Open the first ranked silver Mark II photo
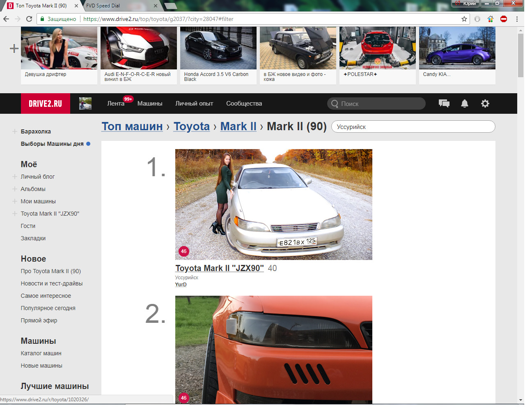Viewport: 532px width, 414px height. coord(274,205)
